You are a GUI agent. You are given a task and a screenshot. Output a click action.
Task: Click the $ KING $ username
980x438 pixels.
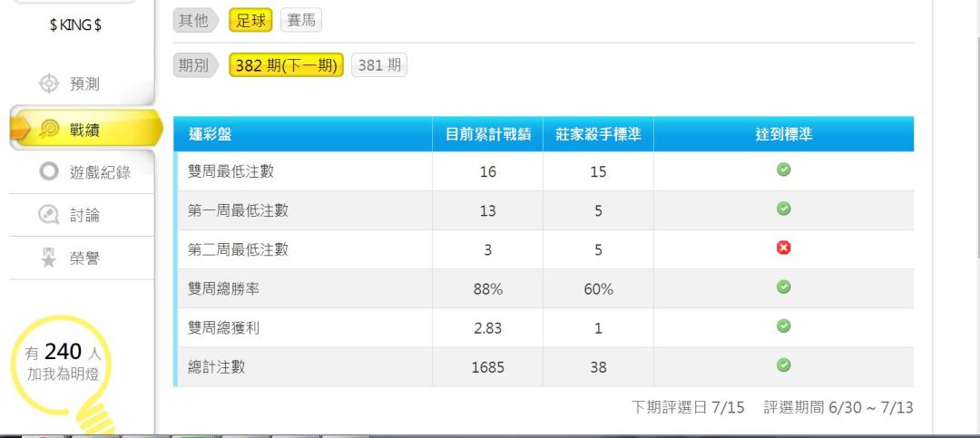point(75,25)
